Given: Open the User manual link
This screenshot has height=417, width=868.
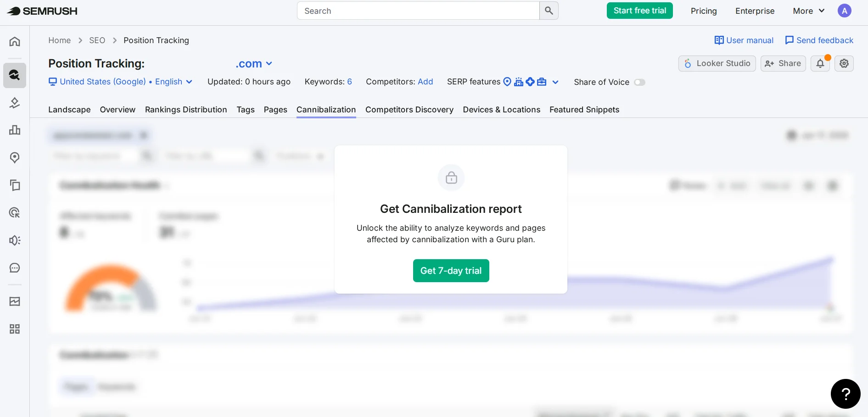Looking at the screenshot, I should point(744,40).
